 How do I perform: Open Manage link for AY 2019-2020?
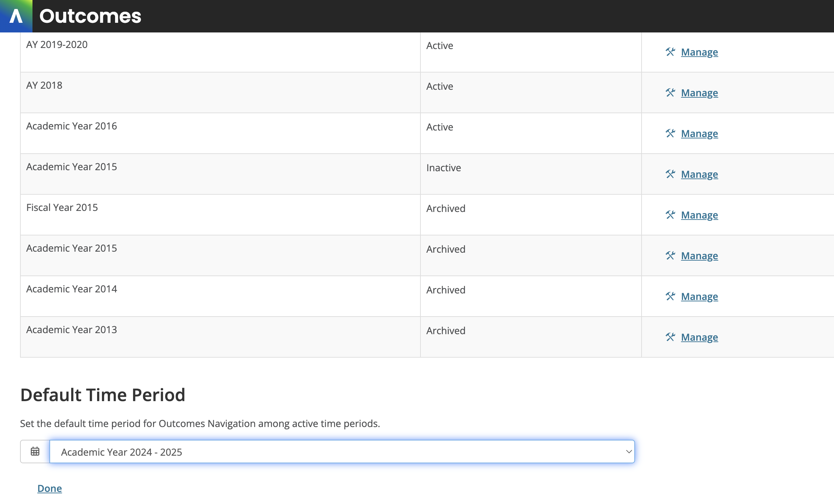coord(699,52)
